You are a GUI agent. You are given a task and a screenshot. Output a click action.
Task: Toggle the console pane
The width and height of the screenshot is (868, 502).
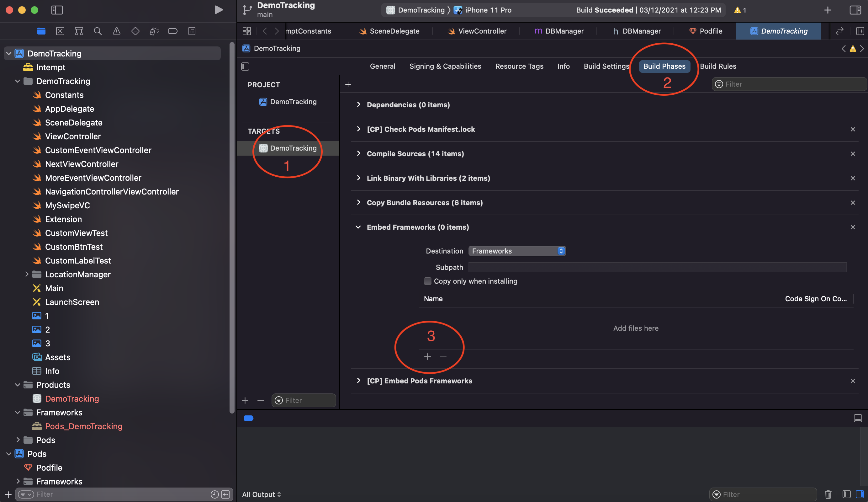pos(860,494)
